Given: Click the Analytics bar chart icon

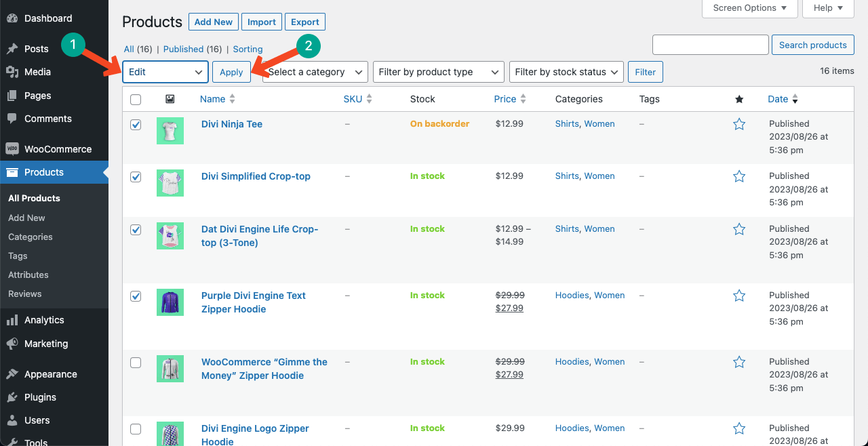Looking at the screenshot, I should tap(12, 320).
